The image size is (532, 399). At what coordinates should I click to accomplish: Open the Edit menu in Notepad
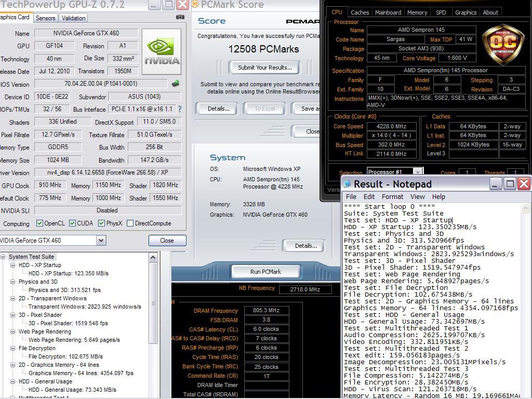369,197
